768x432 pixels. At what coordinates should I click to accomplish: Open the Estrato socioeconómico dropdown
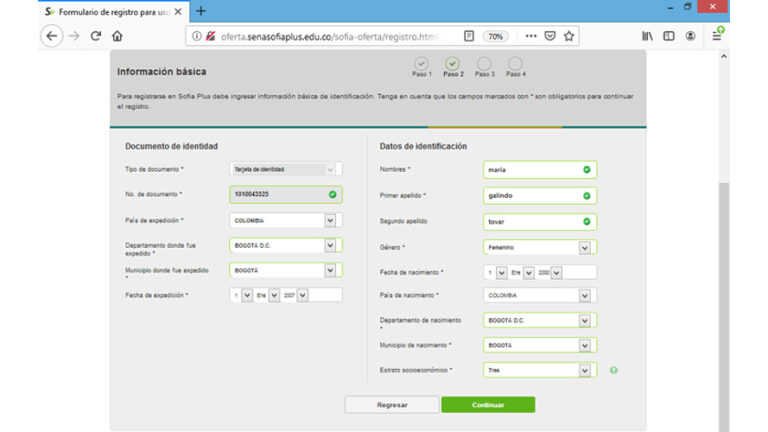pyautogui.click(x=584, y=370)
